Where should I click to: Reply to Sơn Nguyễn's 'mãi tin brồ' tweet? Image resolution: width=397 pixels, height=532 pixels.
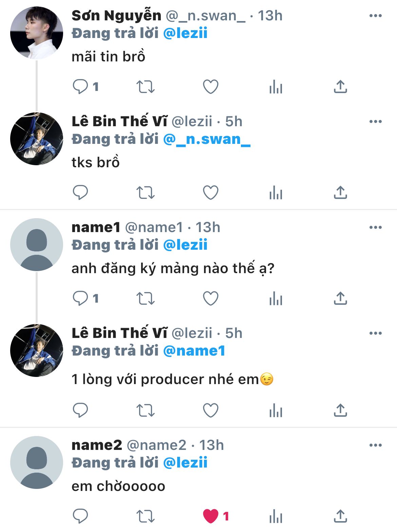80,87
